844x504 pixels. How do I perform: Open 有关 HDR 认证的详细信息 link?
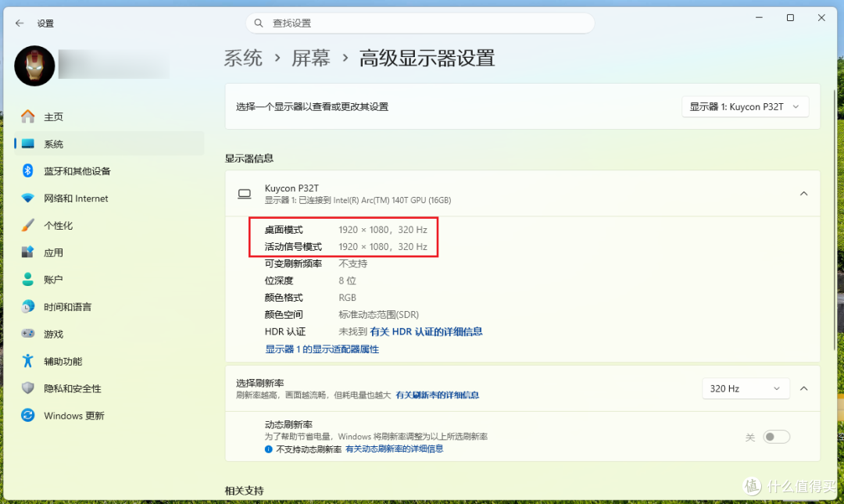tap(427, 331)
